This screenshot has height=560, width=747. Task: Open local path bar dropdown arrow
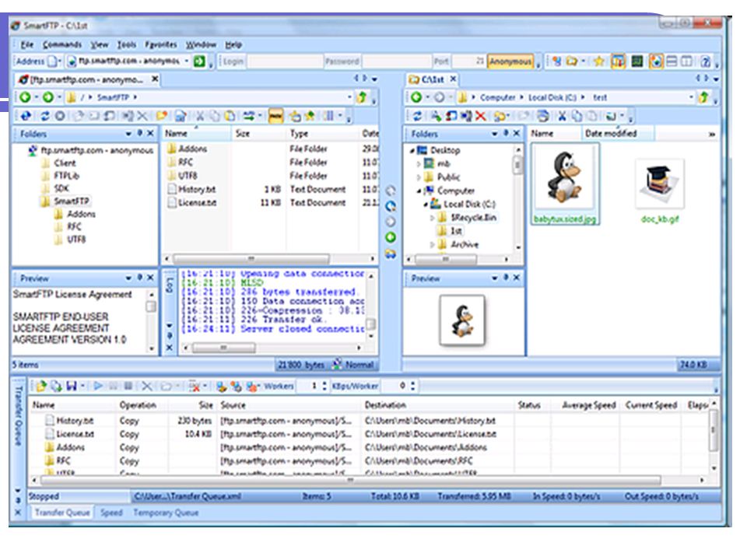coord(691,97)
